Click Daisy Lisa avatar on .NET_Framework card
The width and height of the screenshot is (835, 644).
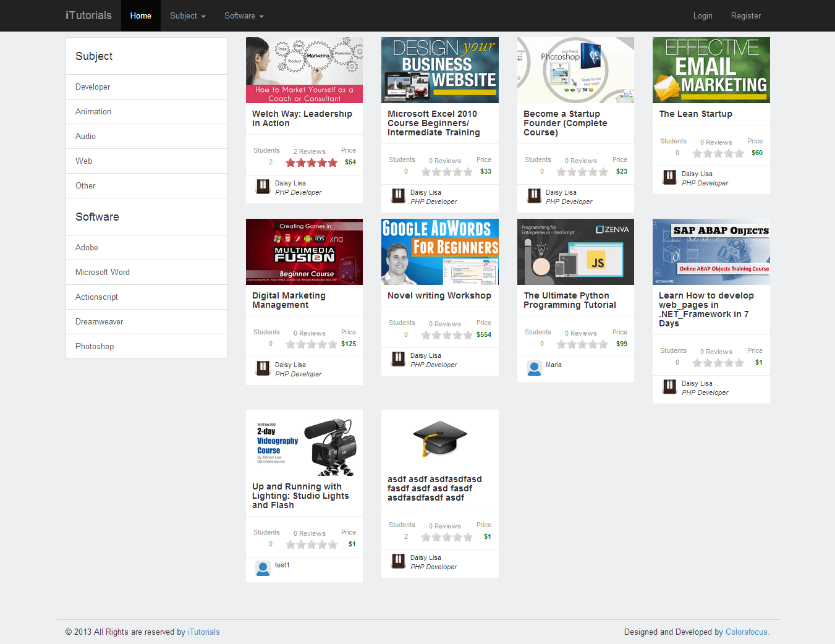(x=669, y=386)
